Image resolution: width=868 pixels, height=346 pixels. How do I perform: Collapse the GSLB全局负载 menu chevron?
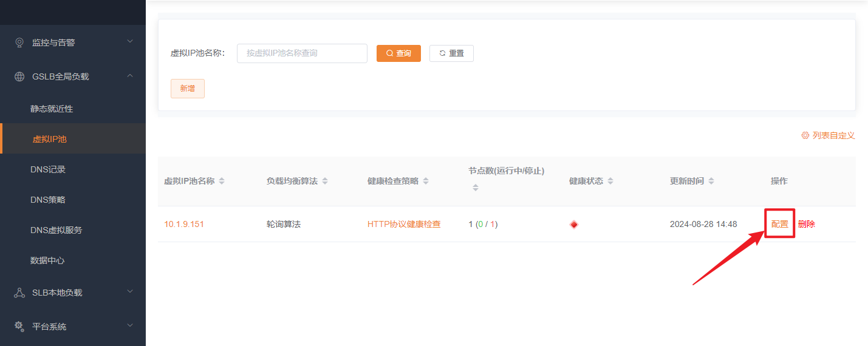(x=129, y=76)
